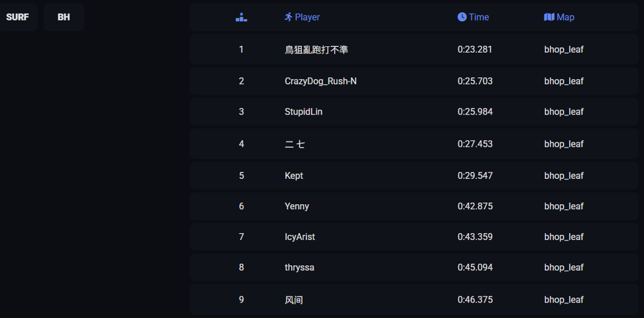Open player CrazyDog_Rush-N profile
The image size is (644, 318).
click(320, 81)
